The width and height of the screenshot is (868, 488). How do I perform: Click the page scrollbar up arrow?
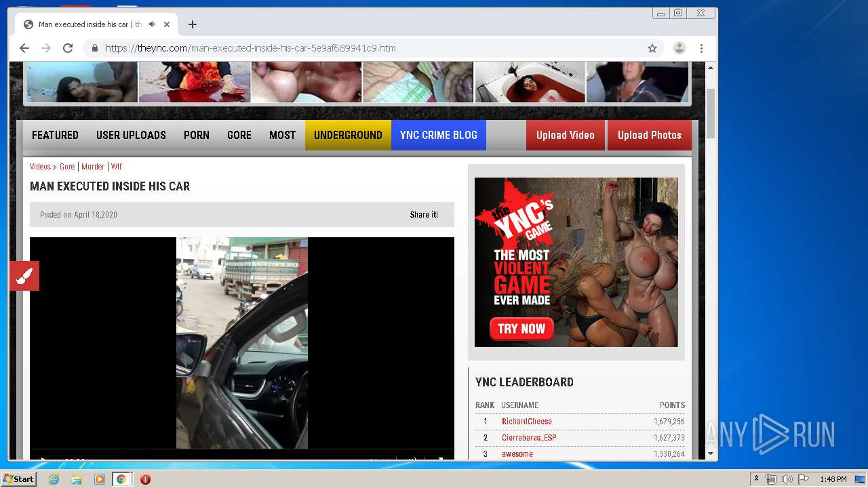(x=711, y=68)
